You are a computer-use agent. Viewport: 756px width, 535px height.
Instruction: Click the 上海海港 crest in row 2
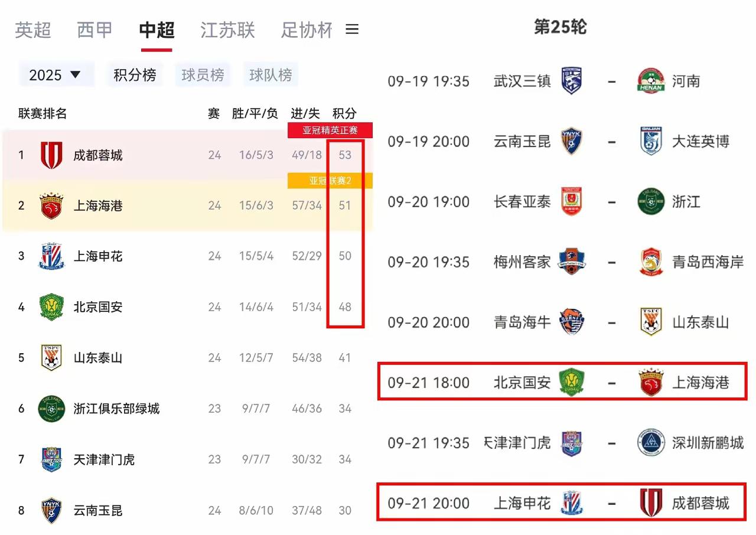pyautogui.click(x=51, y=205)
